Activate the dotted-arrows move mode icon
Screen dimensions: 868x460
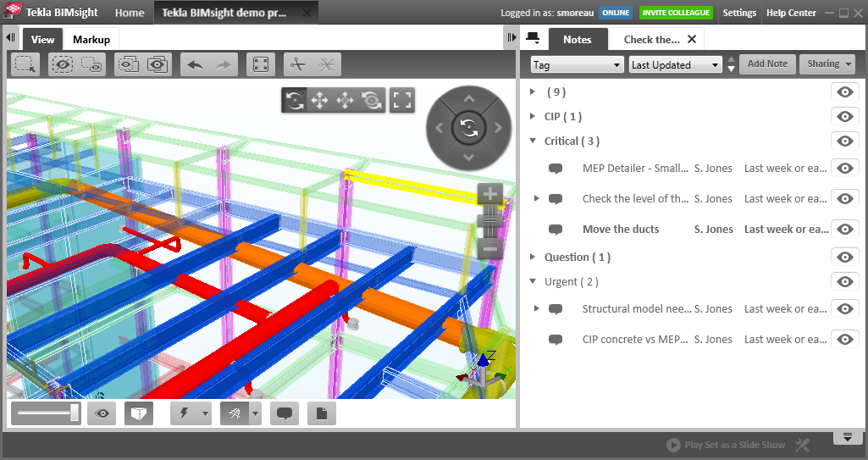coord(345,100)
